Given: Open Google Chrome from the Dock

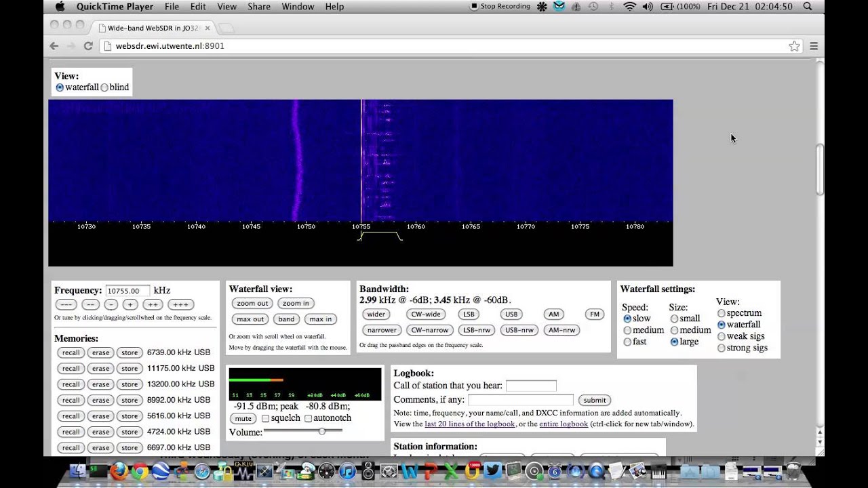Looking at the screenshot, I should click(x=140, y=471).
